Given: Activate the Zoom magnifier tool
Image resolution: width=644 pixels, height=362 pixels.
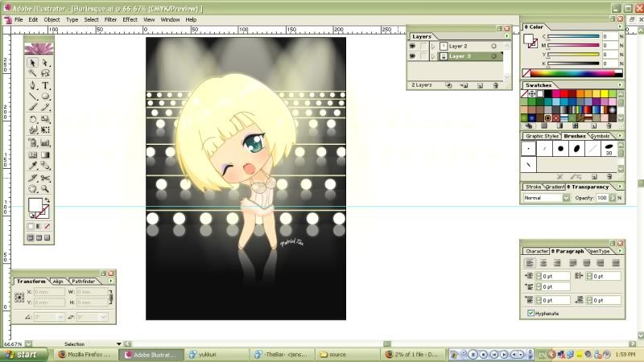Looking at the screenshot, I should click(46, 188).
